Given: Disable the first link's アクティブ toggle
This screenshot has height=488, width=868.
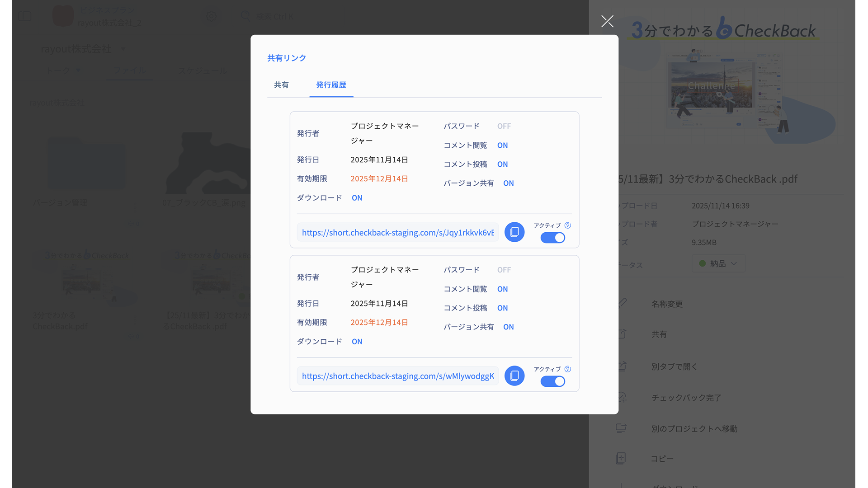Looking at the screenshot, I should (x=552, y=238).
